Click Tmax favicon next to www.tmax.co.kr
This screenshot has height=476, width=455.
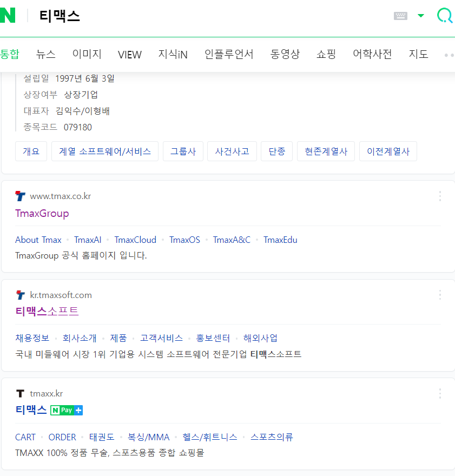21,196
